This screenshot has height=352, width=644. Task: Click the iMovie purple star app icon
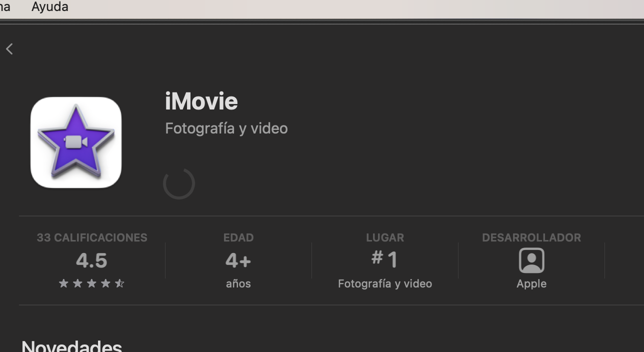click(76, 142)
